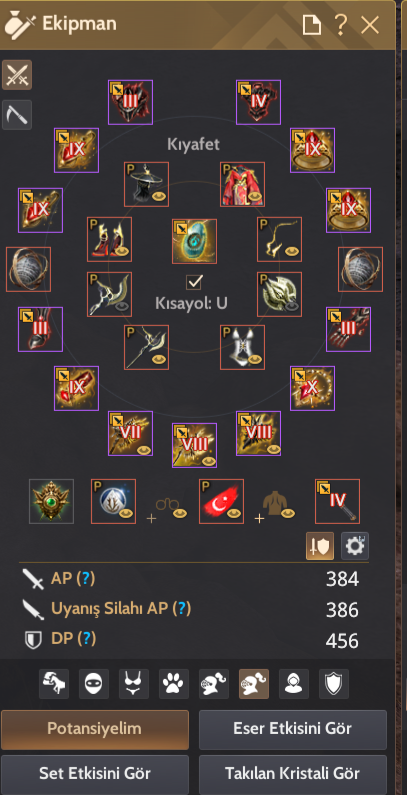407x795 pixels.
Task: Toggle eye on the round shield outfit slot
Action: pyautogui.click(x=293, y=306)
